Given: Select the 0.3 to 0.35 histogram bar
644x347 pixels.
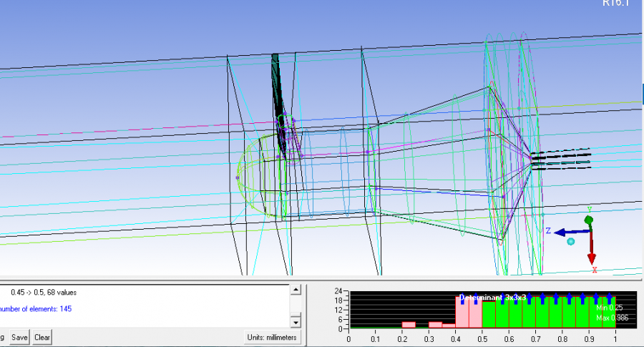Looking at the screenshot, I should [435, 325].
